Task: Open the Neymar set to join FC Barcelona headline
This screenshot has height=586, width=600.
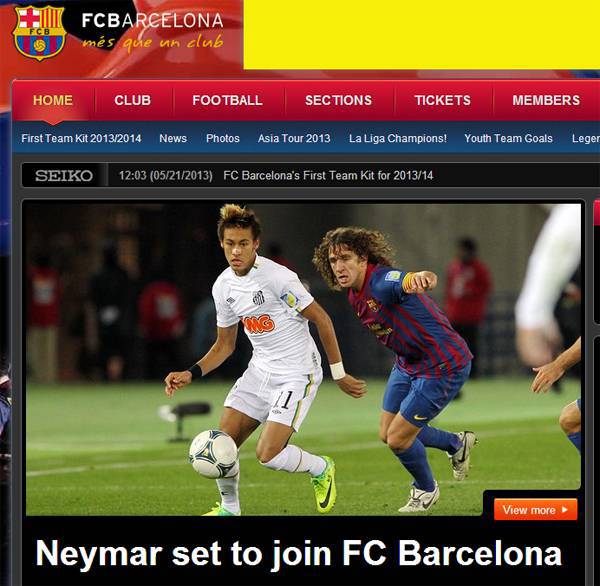Action: (298, 553)
